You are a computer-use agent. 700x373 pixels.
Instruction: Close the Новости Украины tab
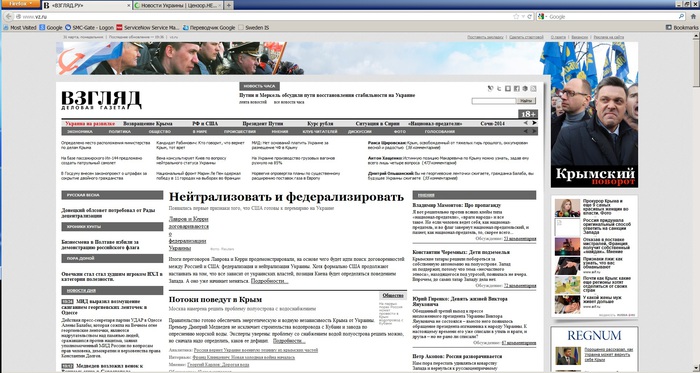coord(219,5)
